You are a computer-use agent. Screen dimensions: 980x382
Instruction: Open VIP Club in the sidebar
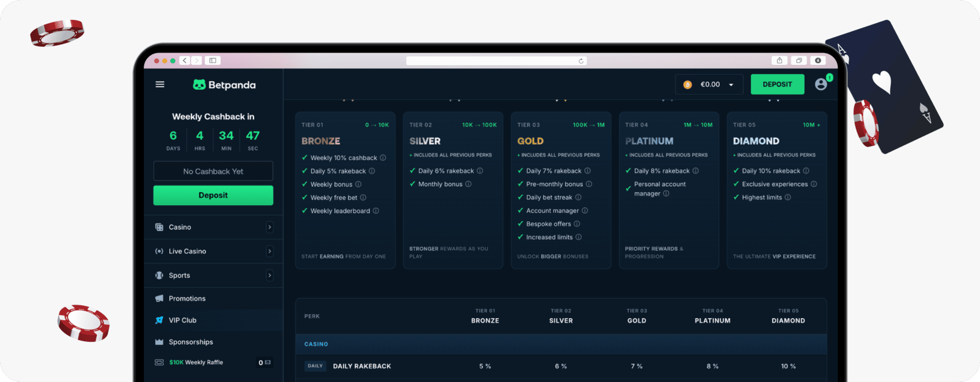click(182, 320)
